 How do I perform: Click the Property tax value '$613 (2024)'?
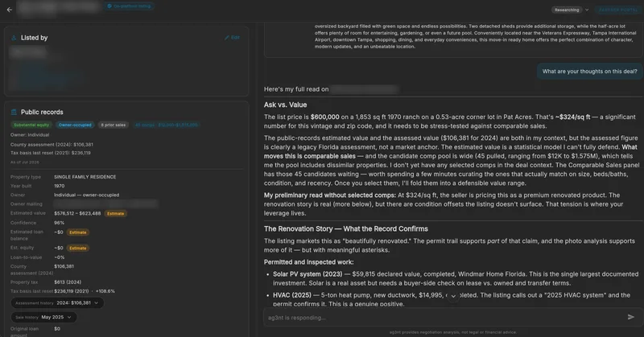pyautogui.click(x=68, y=282)
